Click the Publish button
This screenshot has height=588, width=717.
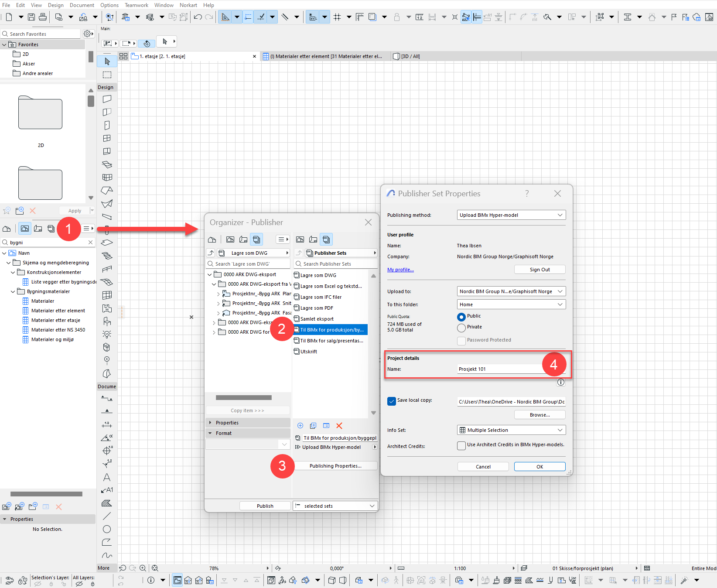265,506
